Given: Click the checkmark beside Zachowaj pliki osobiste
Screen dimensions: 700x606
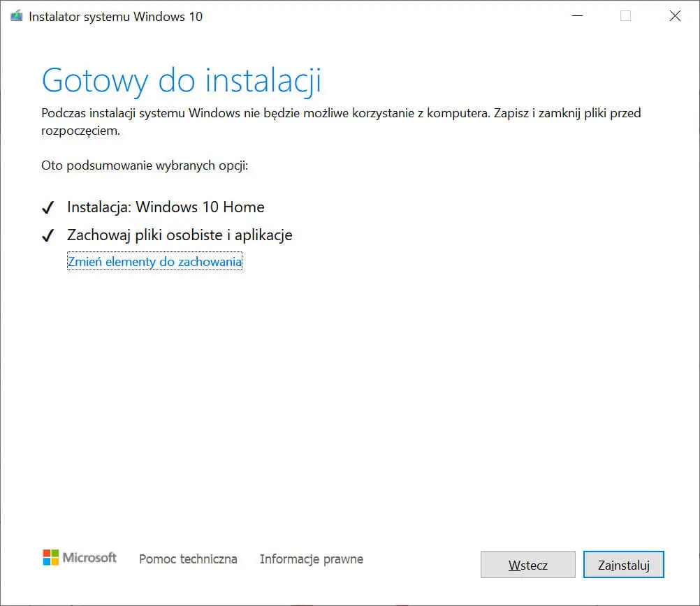Looking at the screenshot, I should click(x=48, y=236).
